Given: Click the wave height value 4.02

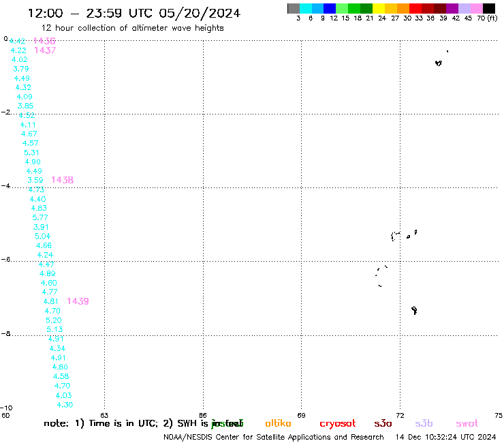Looking at the screenshot, I should (x=20, y=59).
